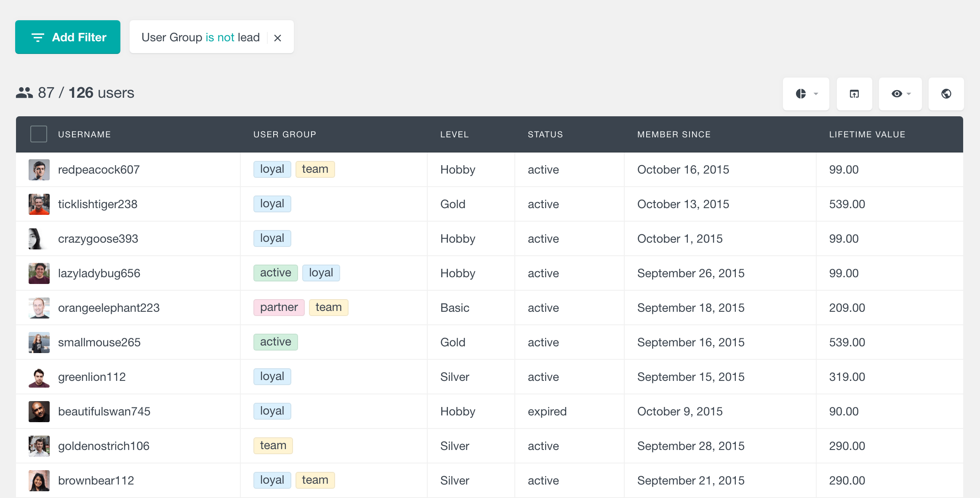This screenshot has width=980, height=498.
Task: Click the team tag for goldenostrich106
Action: point(273,446)
